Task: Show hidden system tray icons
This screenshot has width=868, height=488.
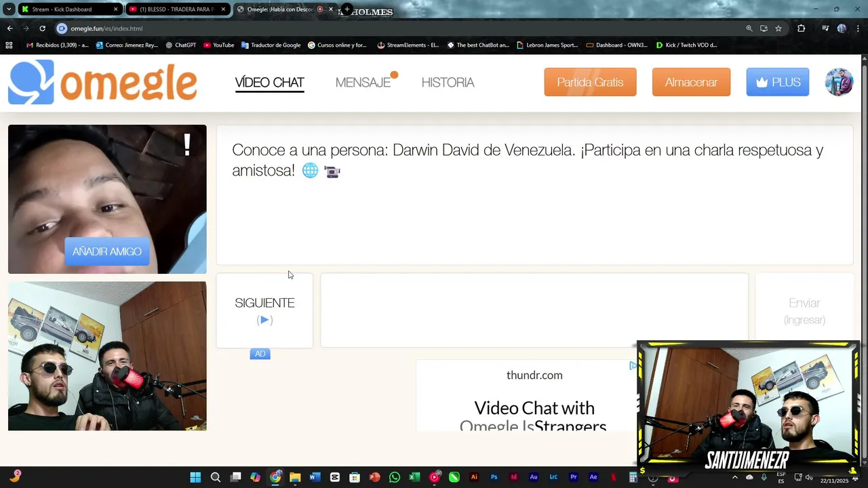Action: (734, 477)
